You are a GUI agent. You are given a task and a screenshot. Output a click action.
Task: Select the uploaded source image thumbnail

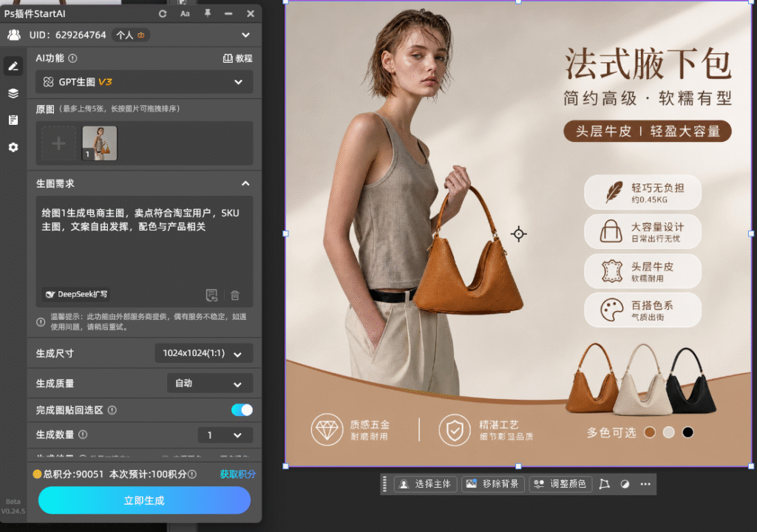[100, 143]
